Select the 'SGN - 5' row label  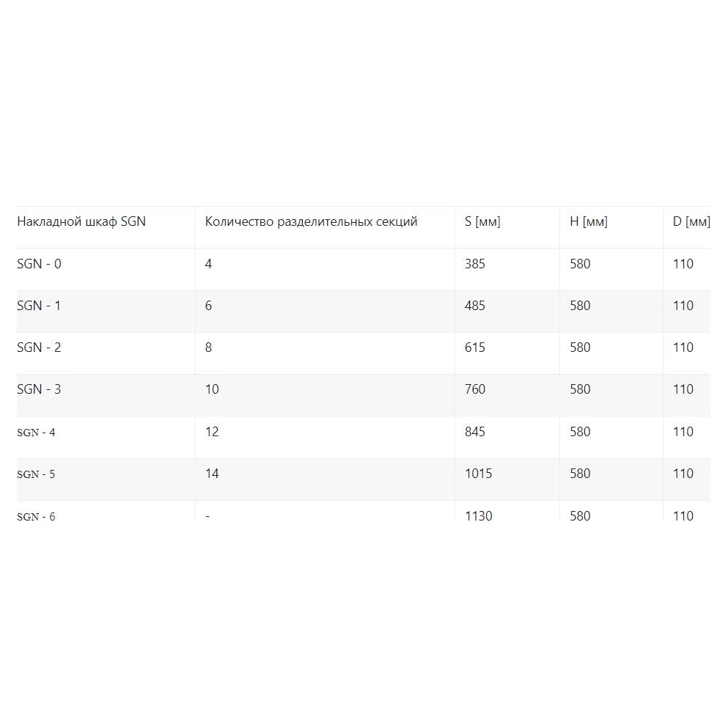pos(36,474)
